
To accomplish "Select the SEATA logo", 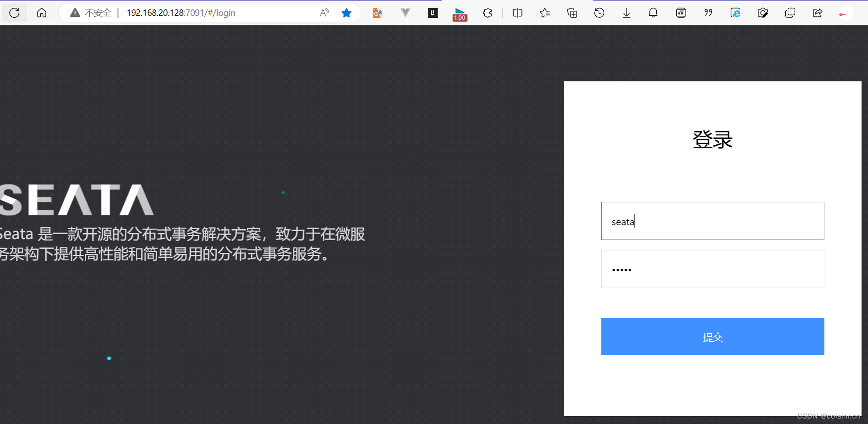I will [76, 200].
